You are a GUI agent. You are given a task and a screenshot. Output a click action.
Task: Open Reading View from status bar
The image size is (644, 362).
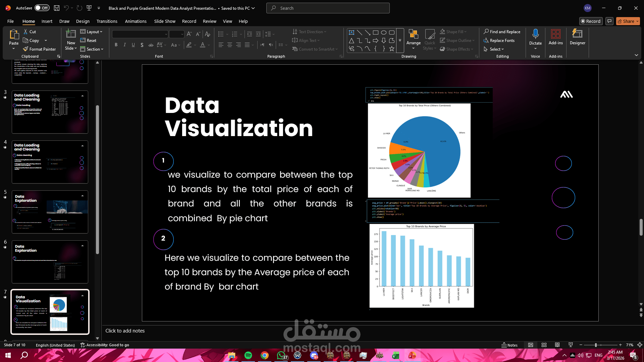[x=557, y=345]
